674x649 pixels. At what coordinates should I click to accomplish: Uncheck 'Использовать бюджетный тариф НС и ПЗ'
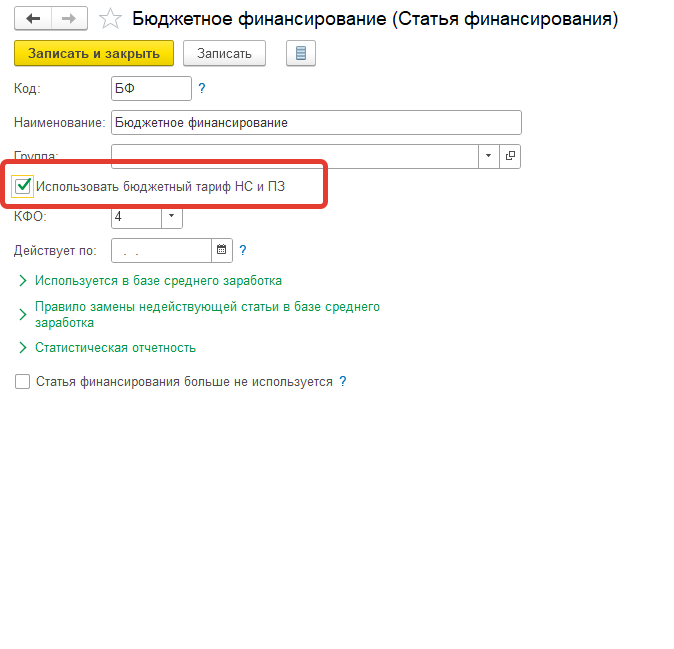pos(23,185)
